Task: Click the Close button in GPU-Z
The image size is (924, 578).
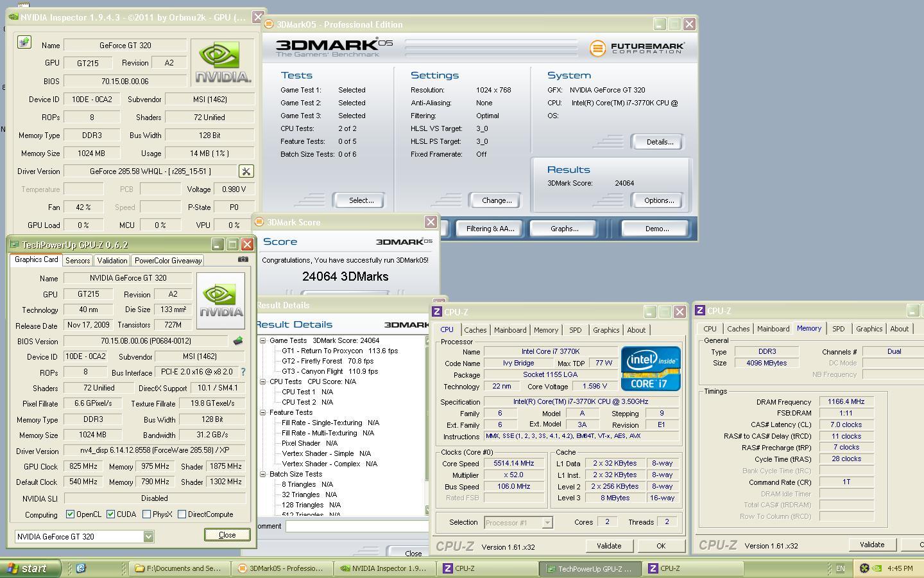Action: click(x=227, y=535)
